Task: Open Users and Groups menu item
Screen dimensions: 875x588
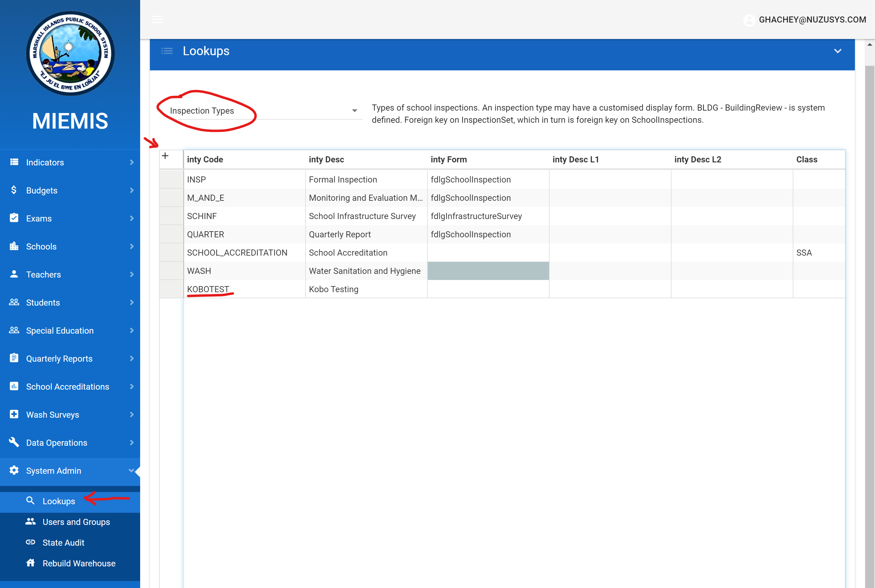Action: (x=76, y=522)
